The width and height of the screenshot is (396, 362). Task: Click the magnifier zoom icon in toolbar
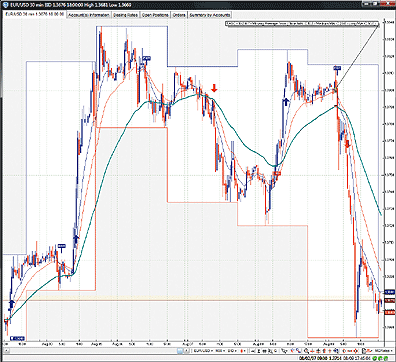pos(306,351)
